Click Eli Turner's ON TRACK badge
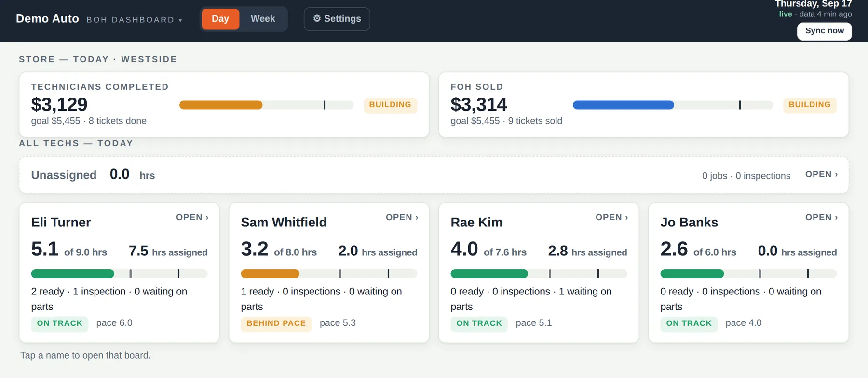This screenshot has height=378, width=868. click(x=60, y=323)
